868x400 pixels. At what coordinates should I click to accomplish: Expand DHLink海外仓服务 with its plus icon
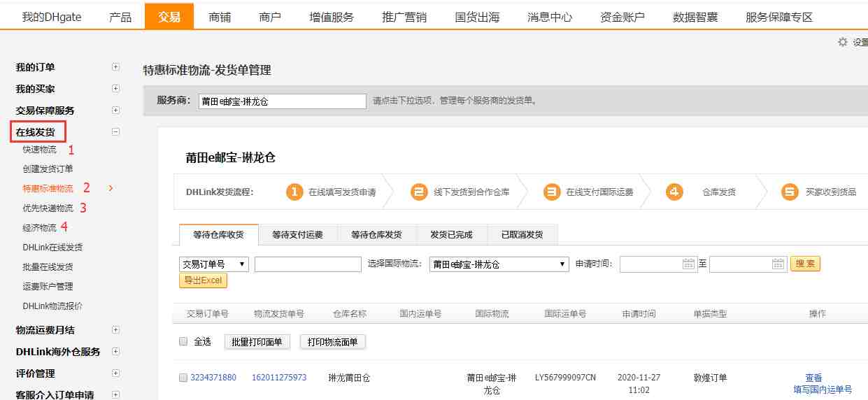coord(116,351)
